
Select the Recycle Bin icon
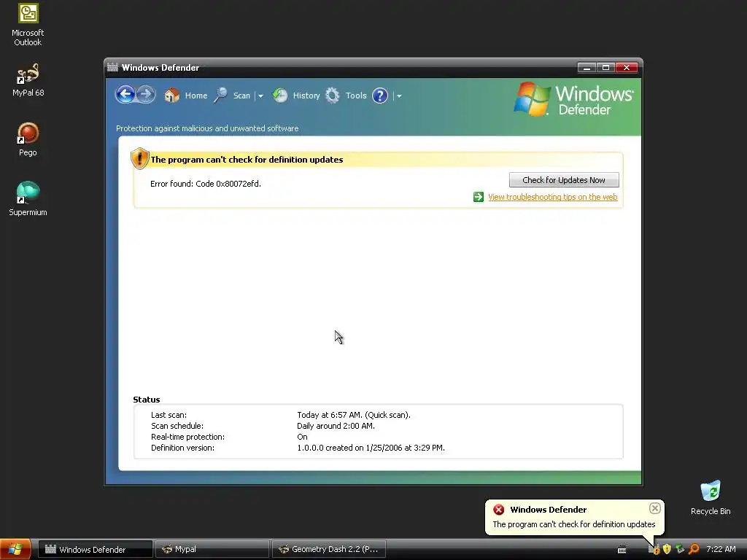711,498
